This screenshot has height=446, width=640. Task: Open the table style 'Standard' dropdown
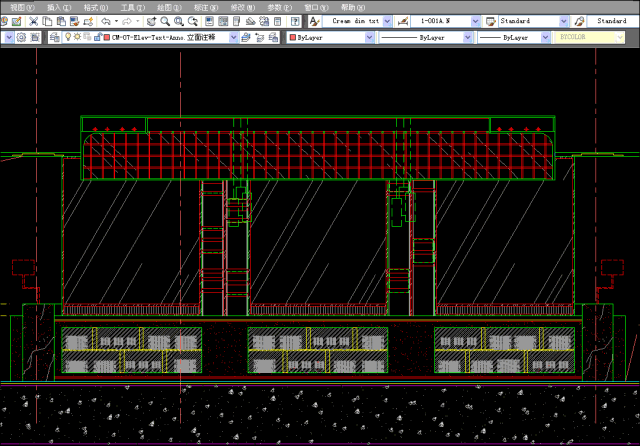(564, 21)
